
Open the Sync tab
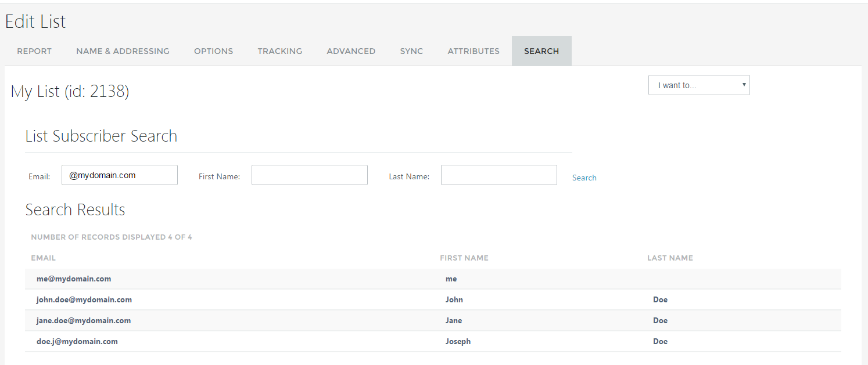411,51
